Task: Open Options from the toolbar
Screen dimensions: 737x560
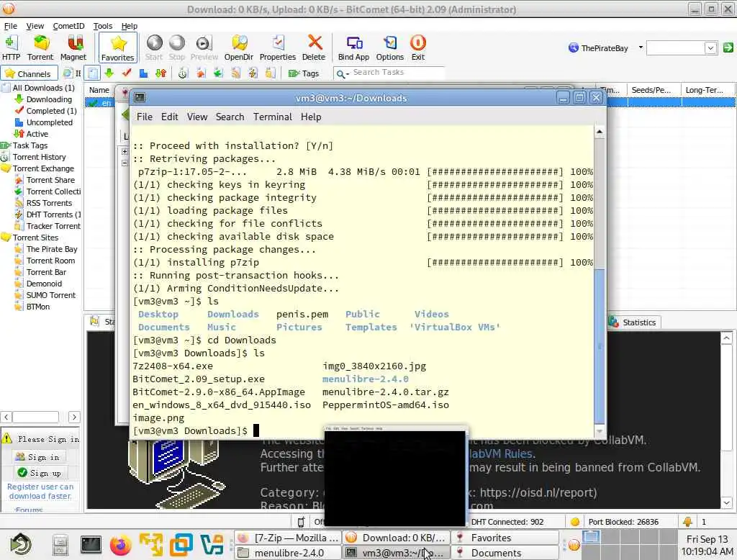Action: pos(389,48)
